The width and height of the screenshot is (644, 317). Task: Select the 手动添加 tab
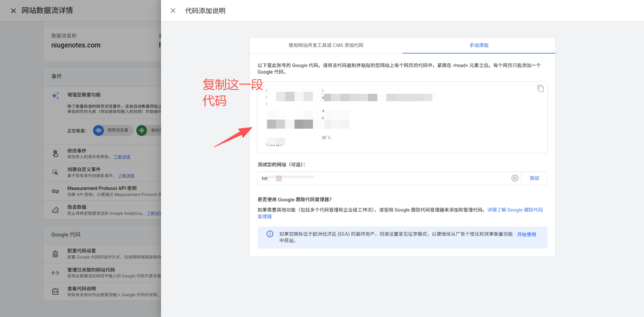pyautogui.click(x=479, y=45)
